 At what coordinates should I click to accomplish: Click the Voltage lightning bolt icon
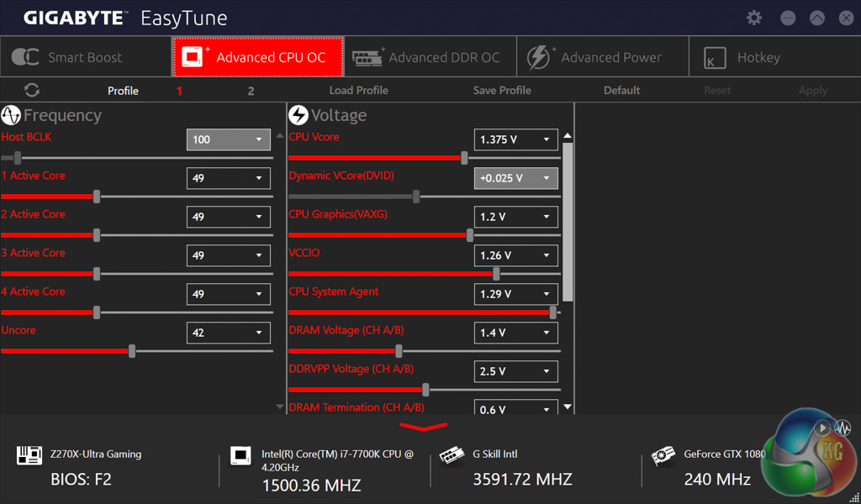click(x=298, y=115)
